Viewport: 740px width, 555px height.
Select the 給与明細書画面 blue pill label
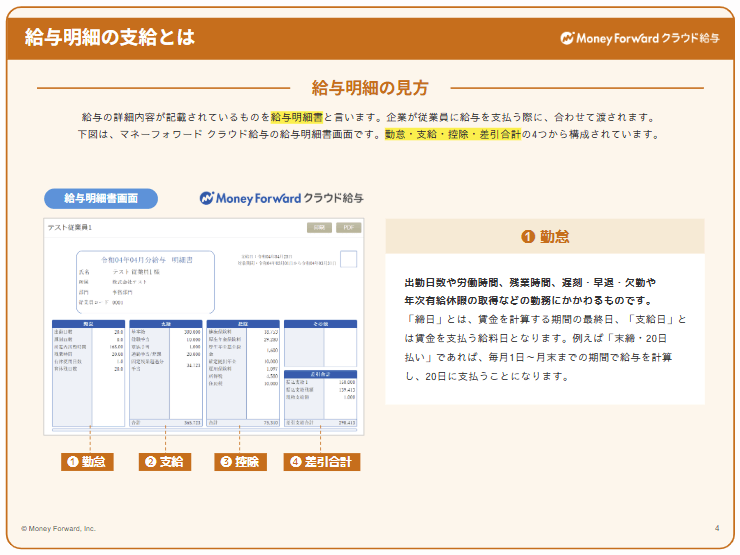coord(101,198)
